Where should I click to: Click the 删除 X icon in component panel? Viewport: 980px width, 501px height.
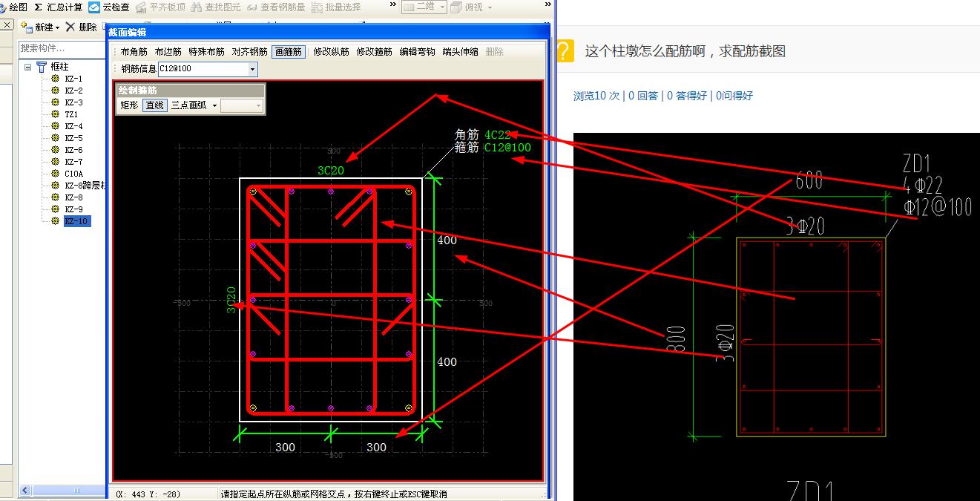(x=70, y=27)
